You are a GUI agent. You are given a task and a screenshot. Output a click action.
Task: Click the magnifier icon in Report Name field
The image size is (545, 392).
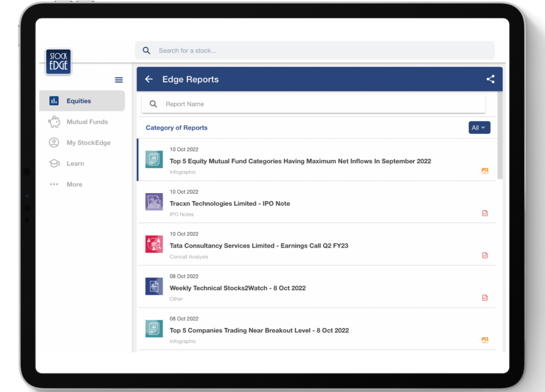tap(153, 104)
